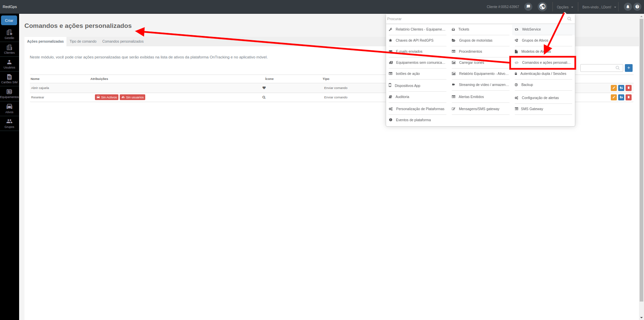This screenshot has height=320, width=644.
Task: Open Clientes from the sidebar
Action: coord(9,49)
